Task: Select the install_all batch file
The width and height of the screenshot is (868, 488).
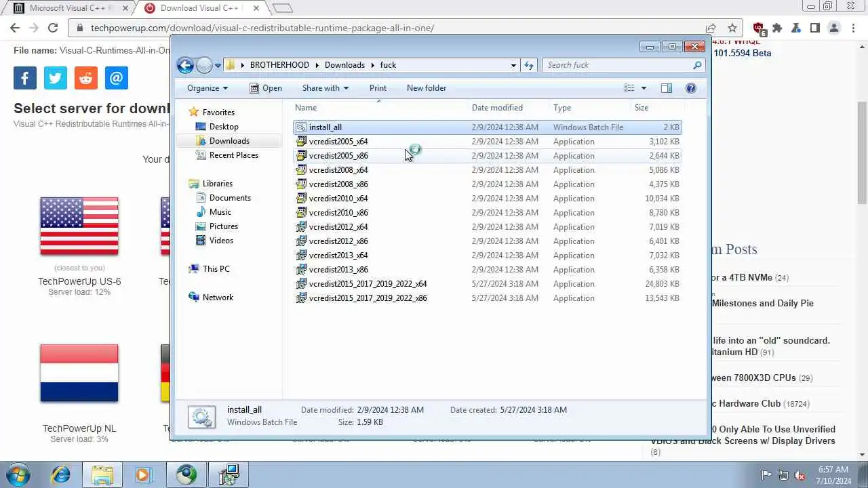Action: [x=487, y=127]
